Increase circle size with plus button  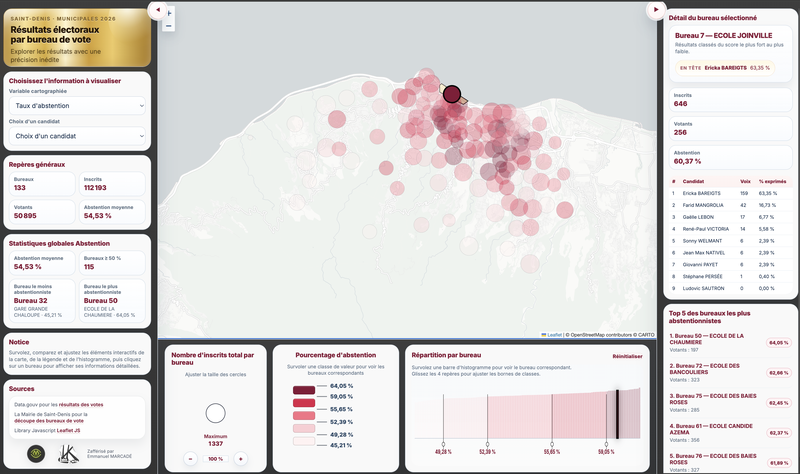click(240, 459)
